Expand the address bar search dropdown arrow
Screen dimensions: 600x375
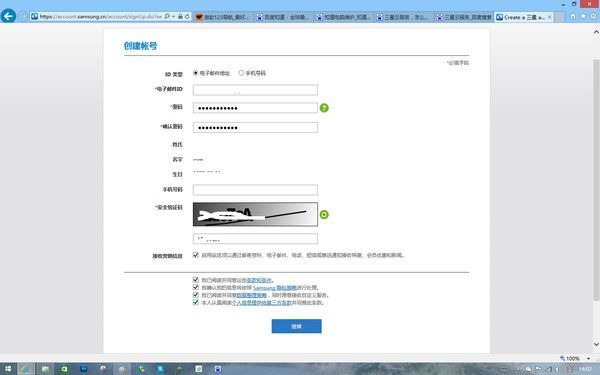(x=174, y=16)
